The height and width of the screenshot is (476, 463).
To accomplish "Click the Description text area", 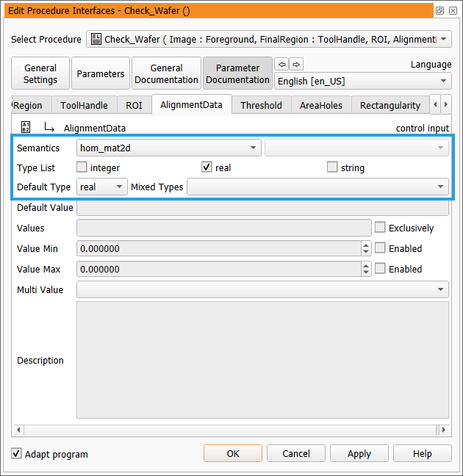I will (262, 360).
